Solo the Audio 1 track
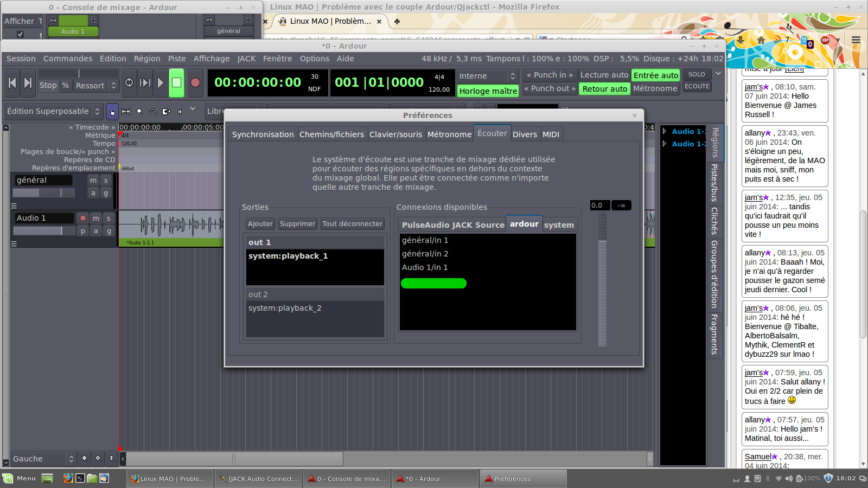Screen dimensions: 868x488 click(108, 218)
